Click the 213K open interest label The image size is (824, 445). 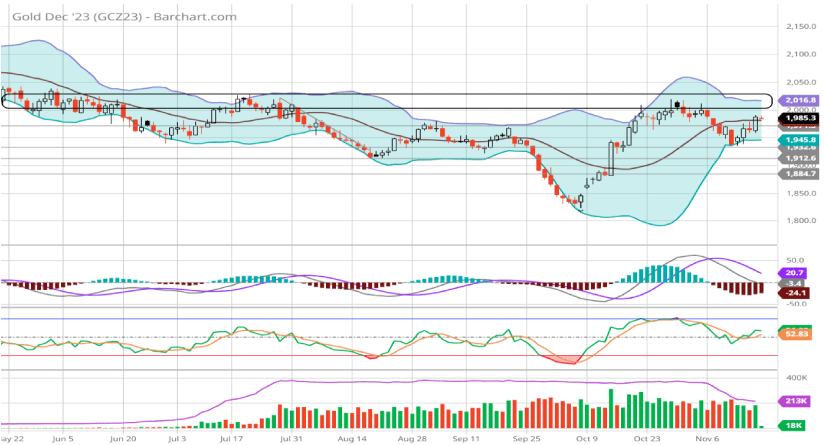tap(799, 401)
